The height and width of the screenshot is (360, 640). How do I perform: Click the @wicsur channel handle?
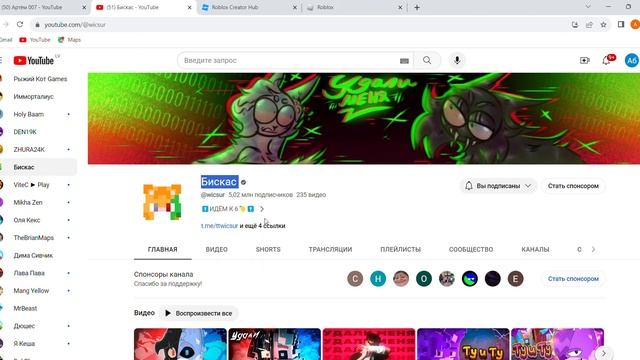pos(213,195)
